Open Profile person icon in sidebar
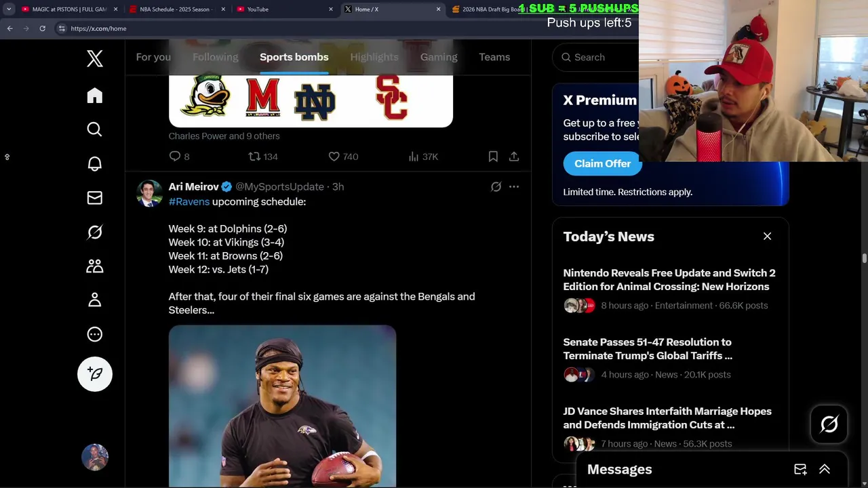Image resolution: width=868 pixels, height=488 pixels. coord(95,300)
